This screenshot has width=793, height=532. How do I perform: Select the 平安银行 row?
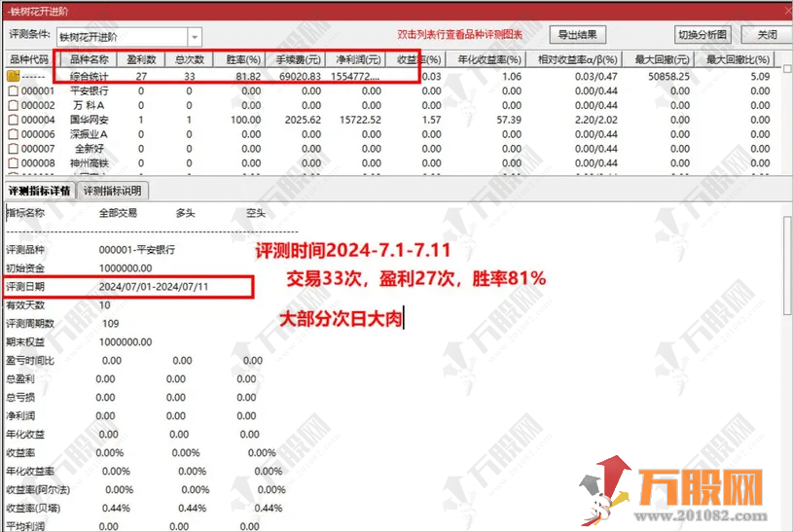click(389, 91)
